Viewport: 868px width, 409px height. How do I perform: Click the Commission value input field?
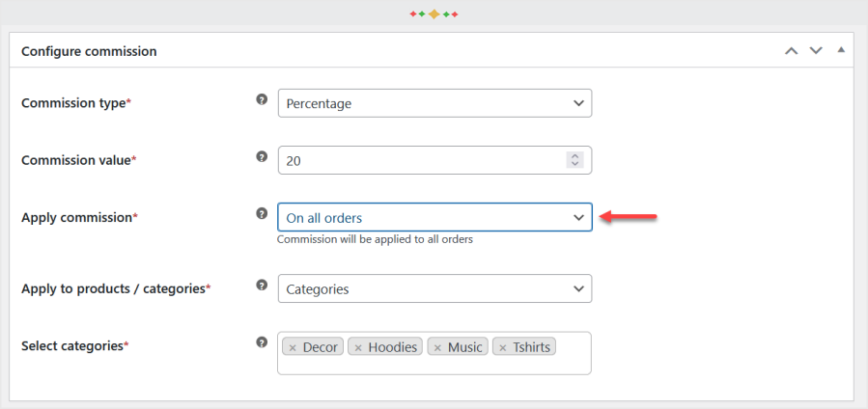434,160
